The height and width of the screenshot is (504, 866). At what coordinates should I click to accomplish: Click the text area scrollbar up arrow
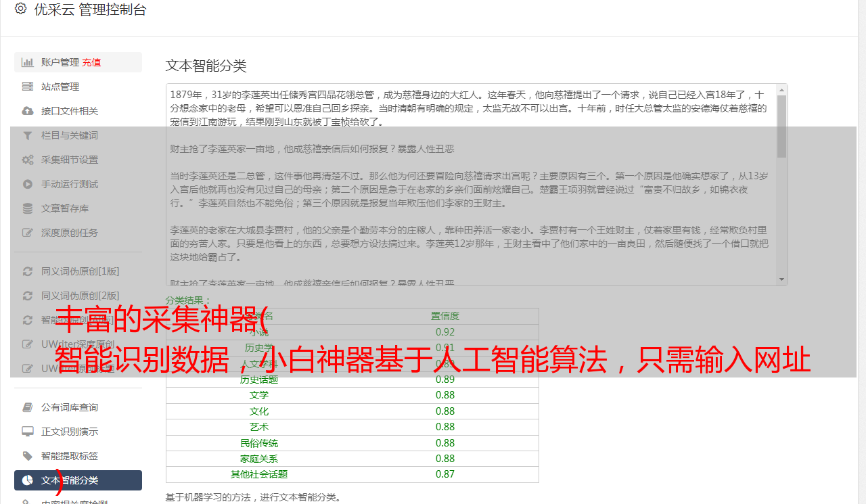782,89
